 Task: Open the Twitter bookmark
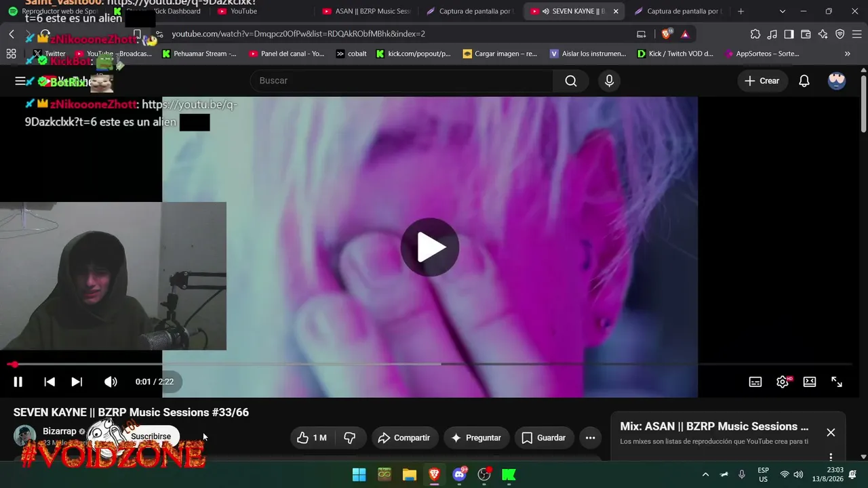[x=50, y=54]
